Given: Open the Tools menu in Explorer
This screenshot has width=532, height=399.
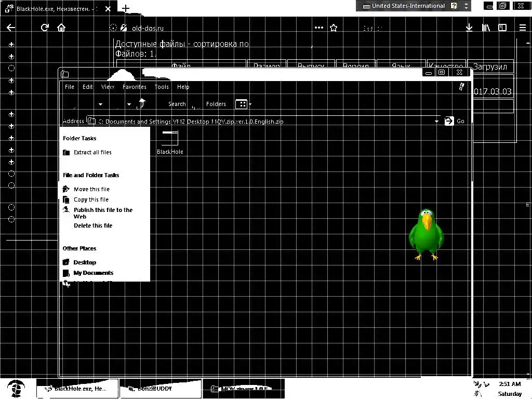Looking at the screenshot, I should 162,87.
